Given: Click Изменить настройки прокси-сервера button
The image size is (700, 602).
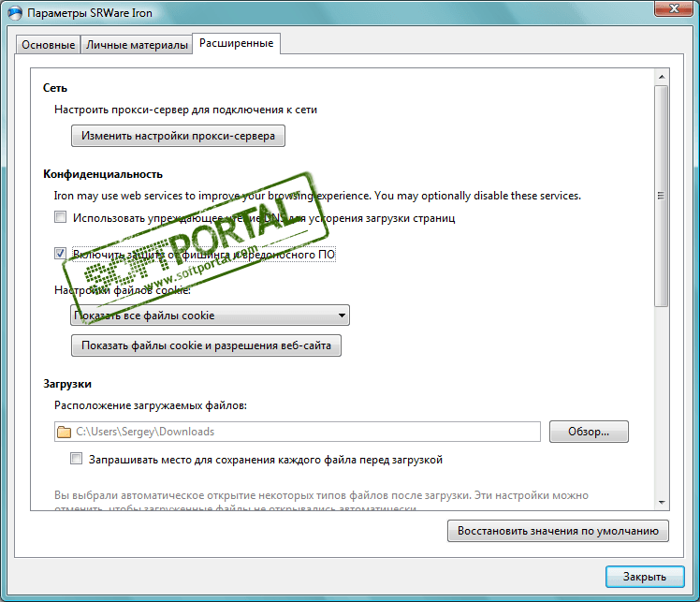Looking at the screenshot, I should (x=178, y=136).
